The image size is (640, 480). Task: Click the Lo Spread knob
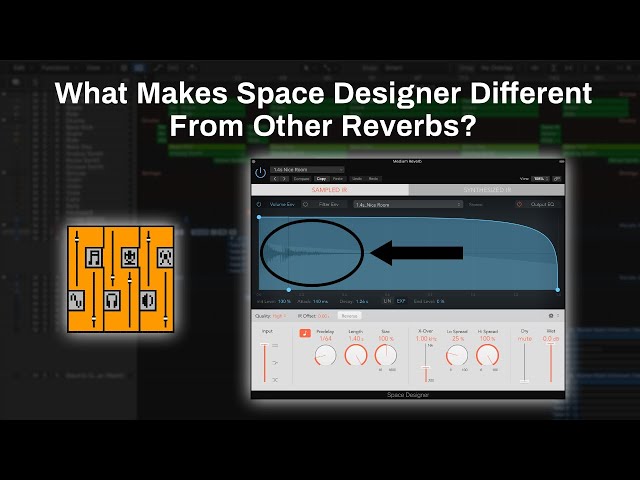tap(457, 355)
